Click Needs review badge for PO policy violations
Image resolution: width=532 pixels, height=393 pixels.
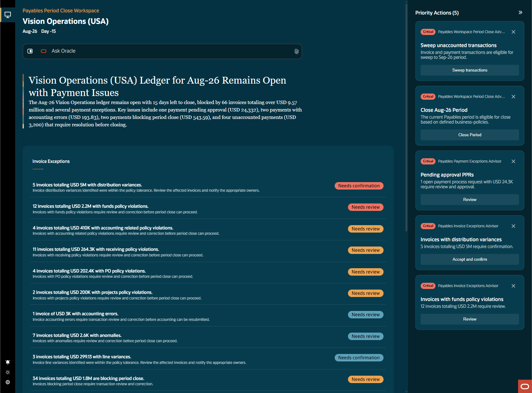point(366,272)
